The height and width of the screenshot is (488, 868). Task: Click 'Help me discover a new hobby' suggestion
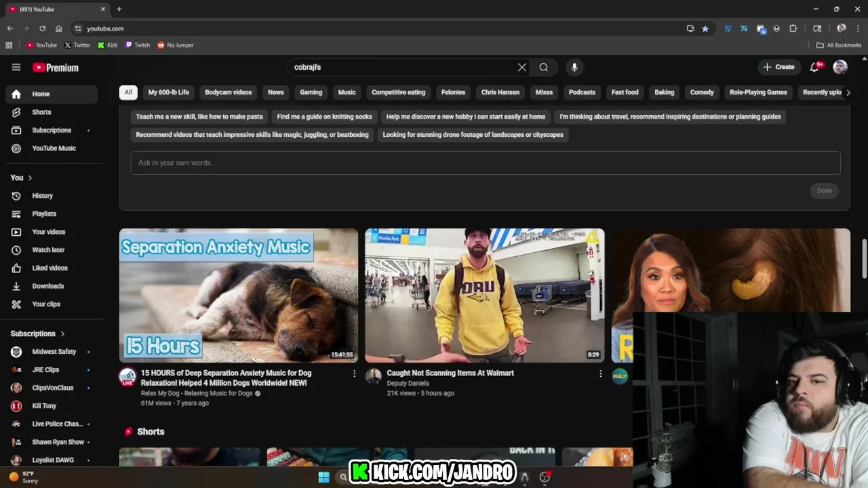(466, 117)
